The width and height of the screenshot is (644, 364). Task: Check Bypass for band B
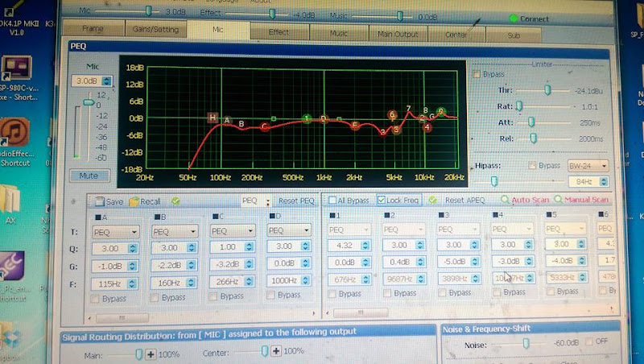(155, 297)
